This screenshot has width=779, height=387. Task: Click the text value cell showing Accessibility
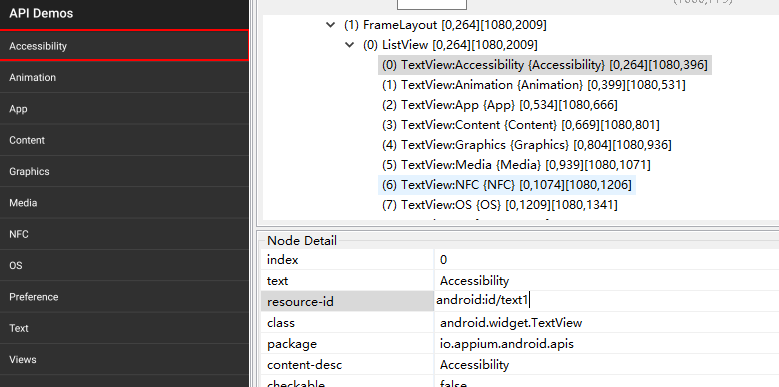click(x=607, y=281)
